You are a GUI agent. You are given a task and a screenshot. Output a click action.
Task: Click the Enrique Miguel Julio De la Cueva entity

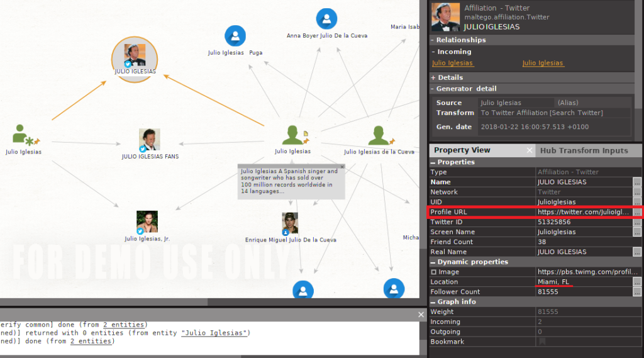coord(290,223)
